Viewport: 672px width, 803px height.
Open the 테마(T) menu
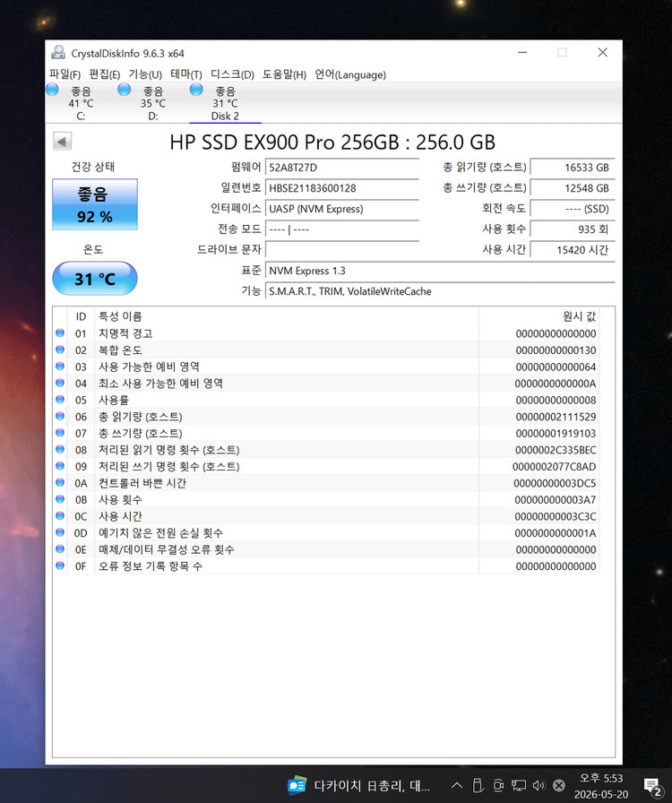[x=186, y=74]
